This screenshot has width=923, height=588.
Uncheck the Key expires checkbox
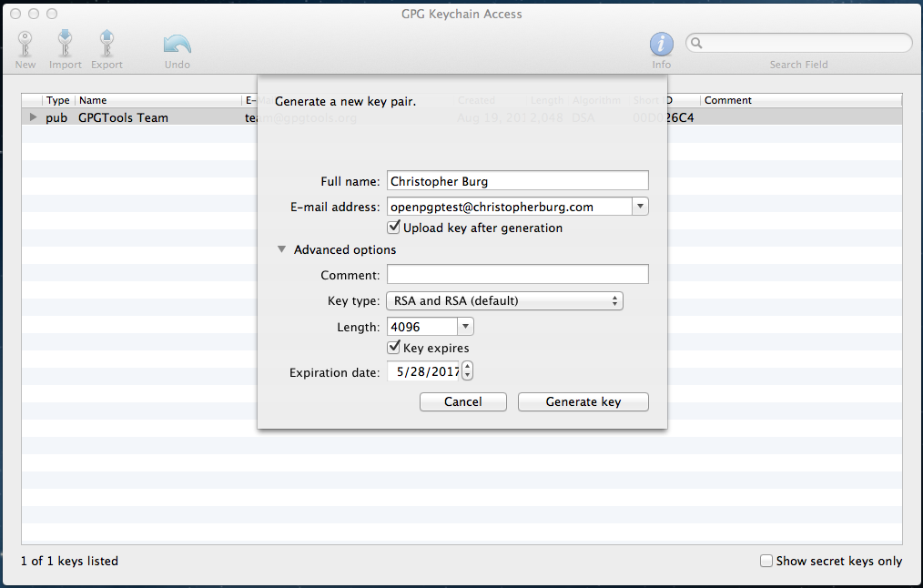(394, 348)
